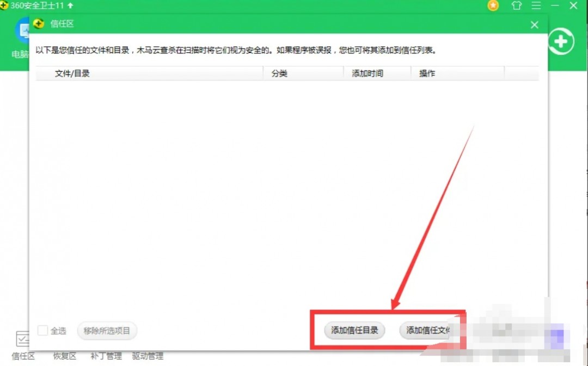Switch to the 驱动管理 tab
The width and height of the screenshot is (588, 366).
[146, 356]
